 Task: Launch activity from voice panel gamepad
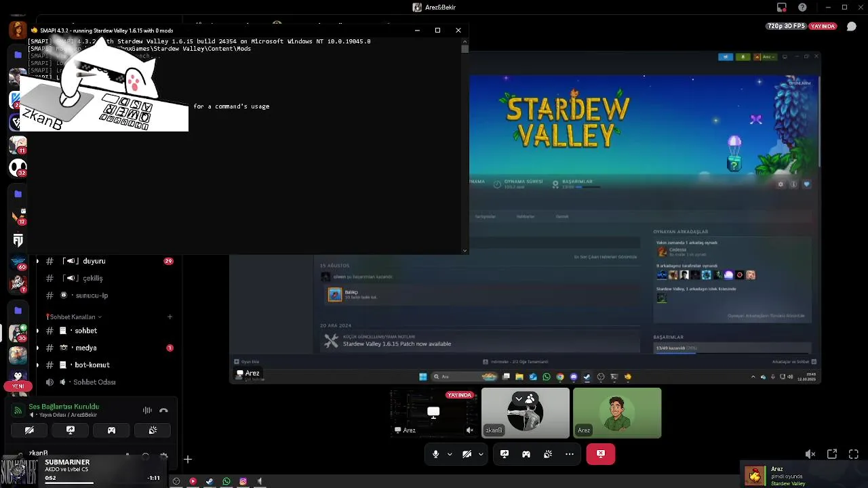click(111, 430)
